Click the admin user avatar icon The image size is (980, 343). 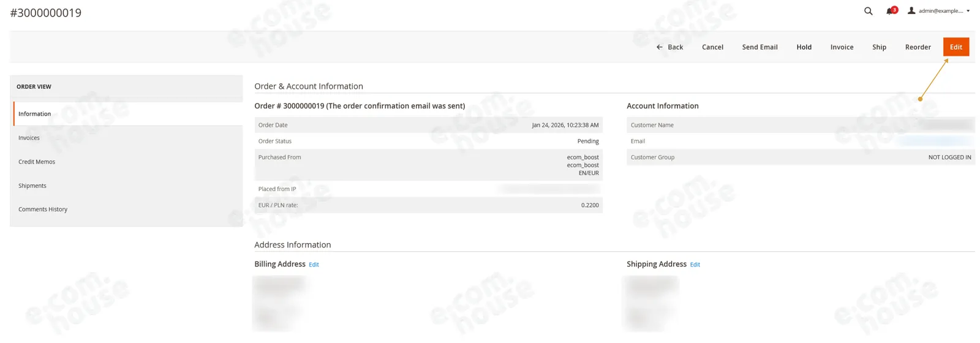pos(911,10)
